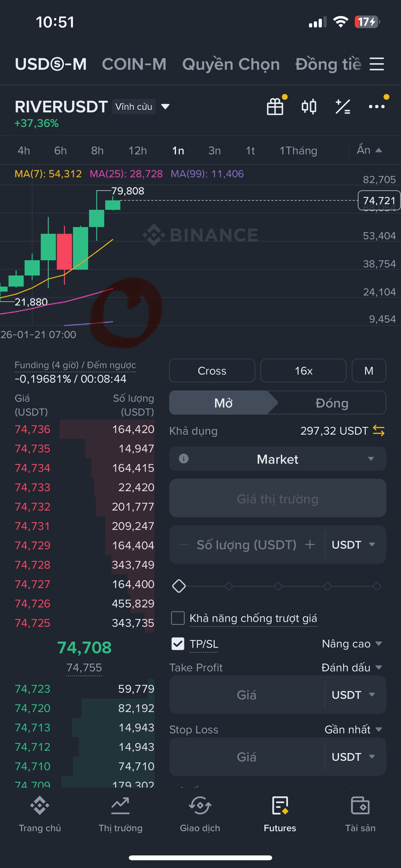Tap ask price 74,731 in order book
The image size is (401, 868).
point(32,526)
